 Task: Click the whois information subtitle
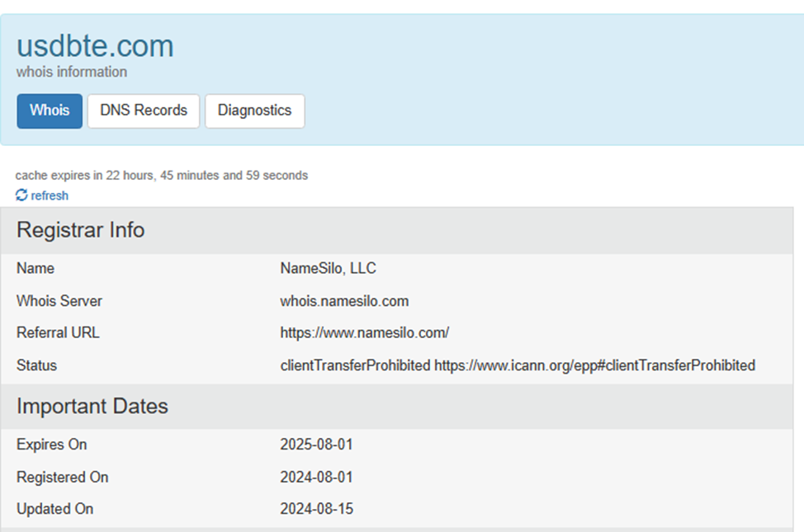pyautogui.click(x=72, y=72)
